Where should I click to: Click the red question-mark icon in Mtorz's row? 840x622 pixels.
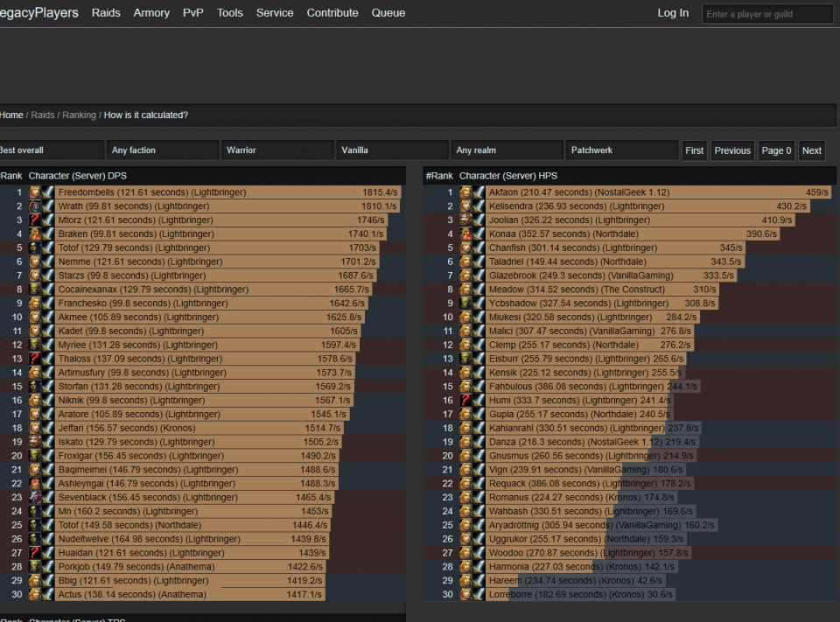tap(35, 220)
